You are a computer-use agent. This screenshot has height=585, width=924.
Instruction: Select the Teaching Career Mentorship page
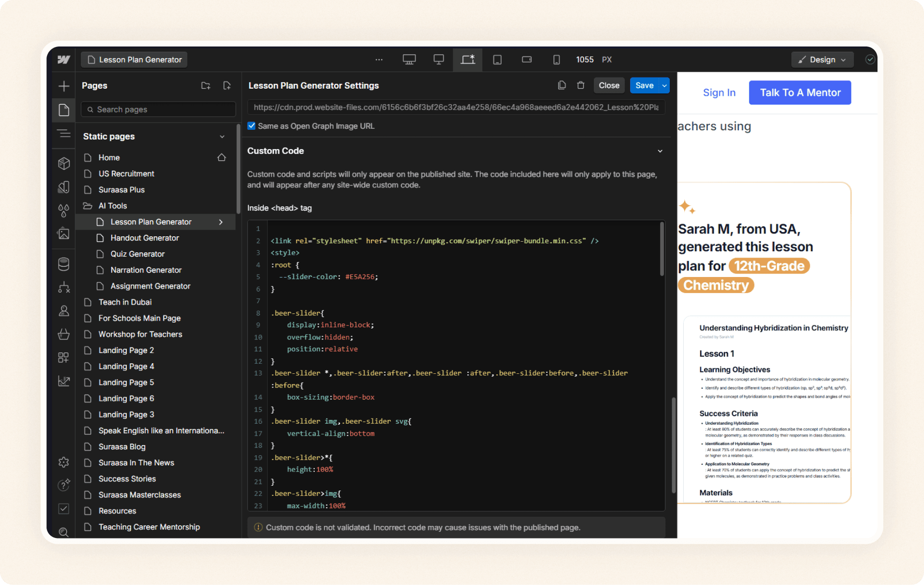point(155,527)
